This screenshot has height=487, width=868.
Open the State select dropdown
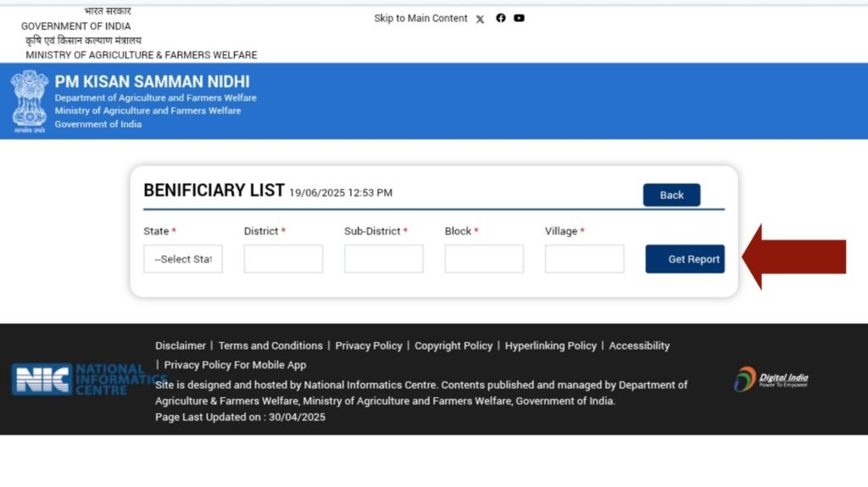click(x=183, y=259)
